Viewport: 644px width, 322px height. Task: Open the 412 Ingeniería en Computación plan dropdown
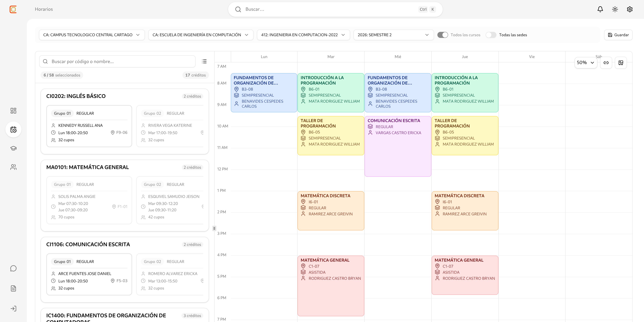point(303,35)
